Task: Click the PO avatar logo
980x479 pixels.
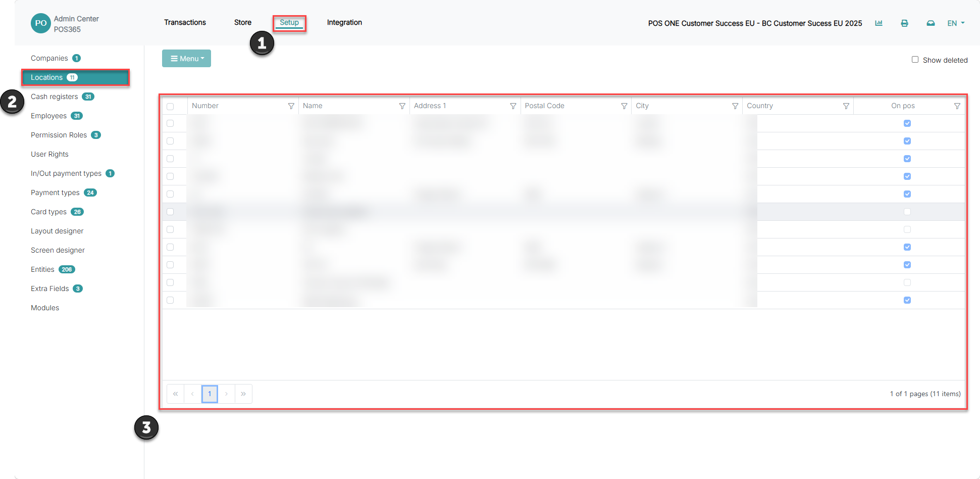Action: pyautogui.click(x=40, y=23)
